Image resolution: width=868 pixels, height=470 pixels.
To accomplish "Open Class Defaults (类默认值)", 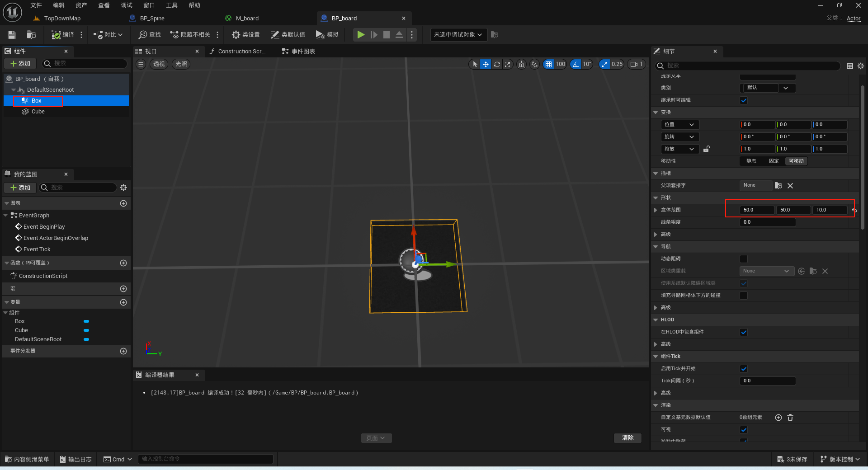I will tap(288, 35).
